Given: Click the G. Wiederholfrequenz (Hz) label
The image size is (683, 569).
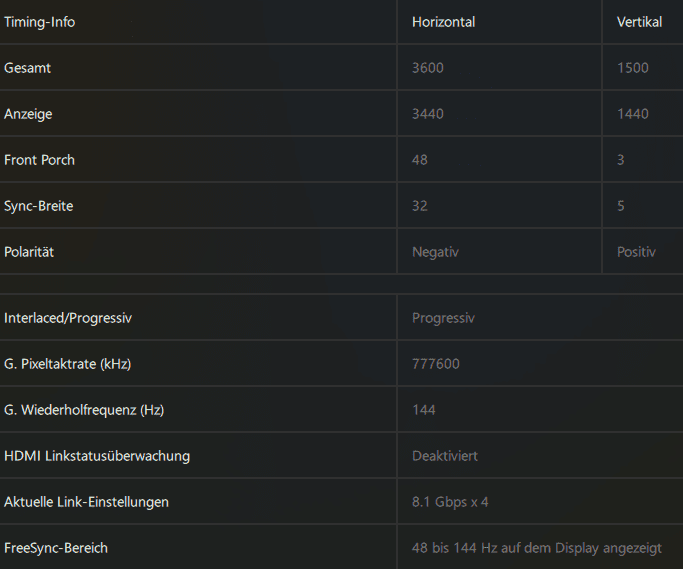Looking at the screenshot, I should pos(84,410).
